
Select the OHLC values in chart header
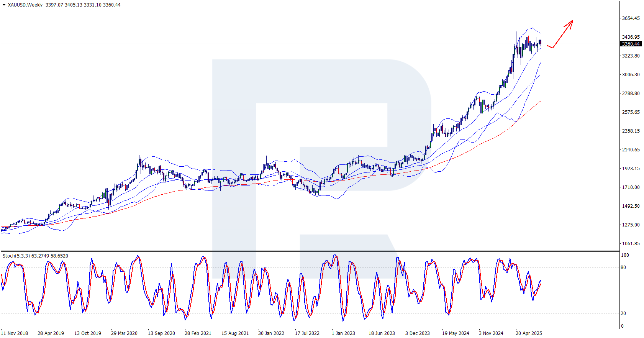coord(83,5)
